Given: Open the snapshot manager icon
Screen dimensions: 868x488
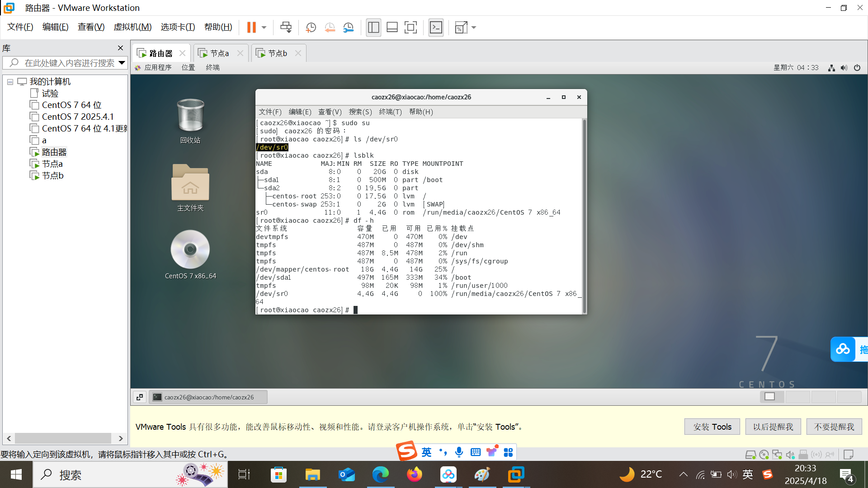Looking at the screenshot, I should coord(348,28).
